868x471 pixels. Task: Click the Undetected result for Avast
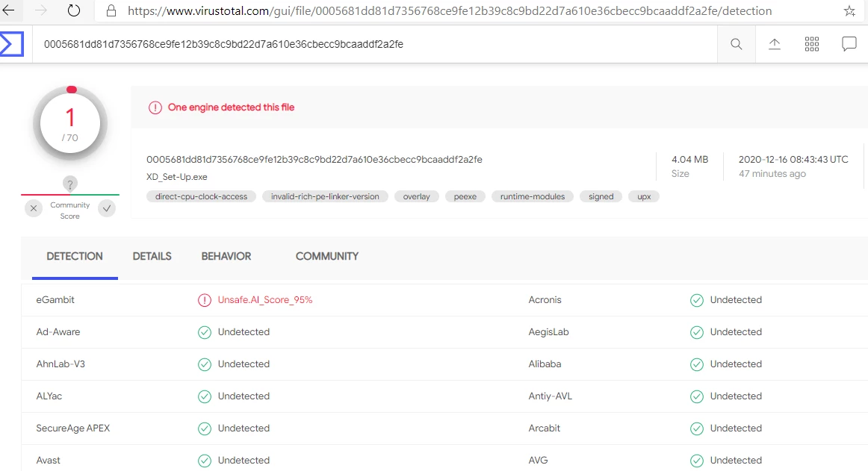coord(244,461)
